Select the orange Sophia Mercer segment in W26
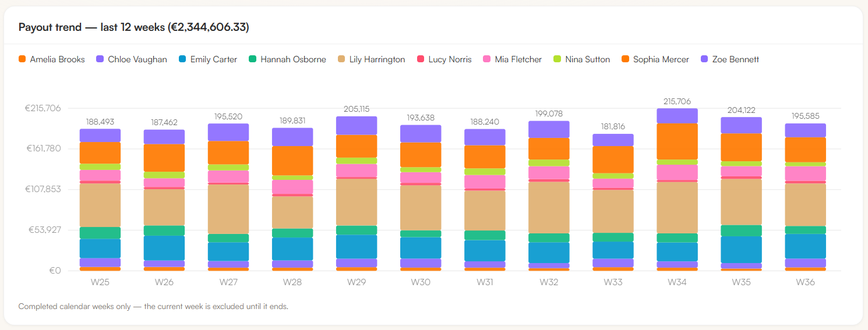The image size is (868, 330). [x=164, y=158]
